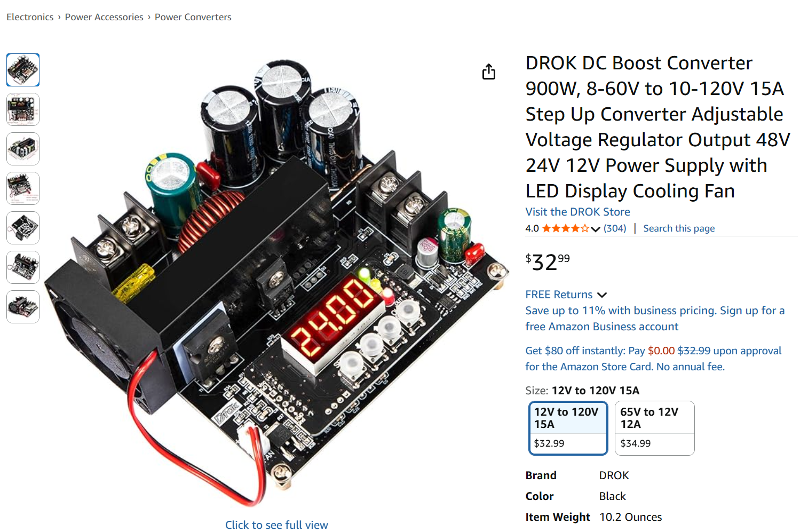Open the 304 reviews count link

(615, 228)
